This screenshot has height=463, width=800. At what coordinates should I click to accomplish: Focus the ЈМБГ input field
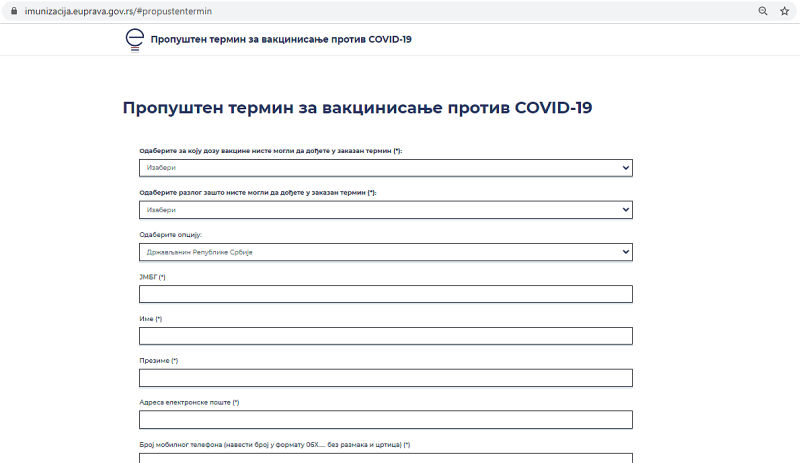[x=385, y=294]
